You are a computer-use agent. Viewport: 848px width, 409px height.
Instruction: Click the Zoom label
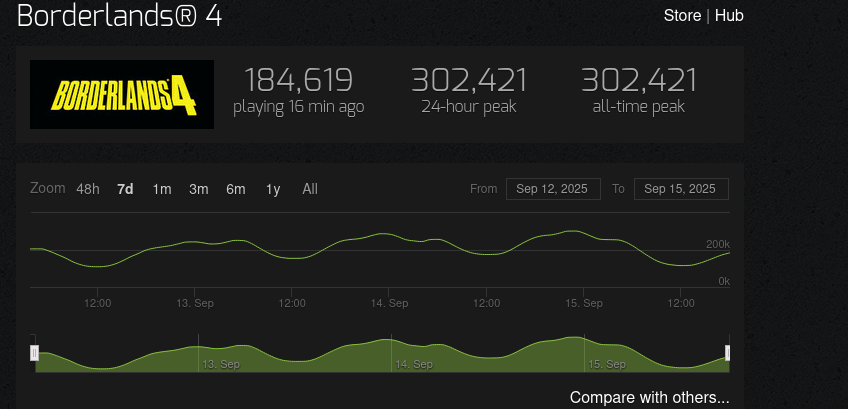48,189
